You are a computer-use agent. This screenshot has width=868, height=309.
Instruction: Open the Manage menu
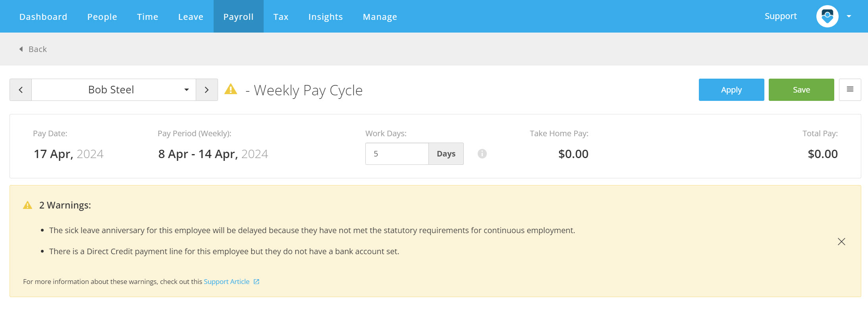coord(380,17)
